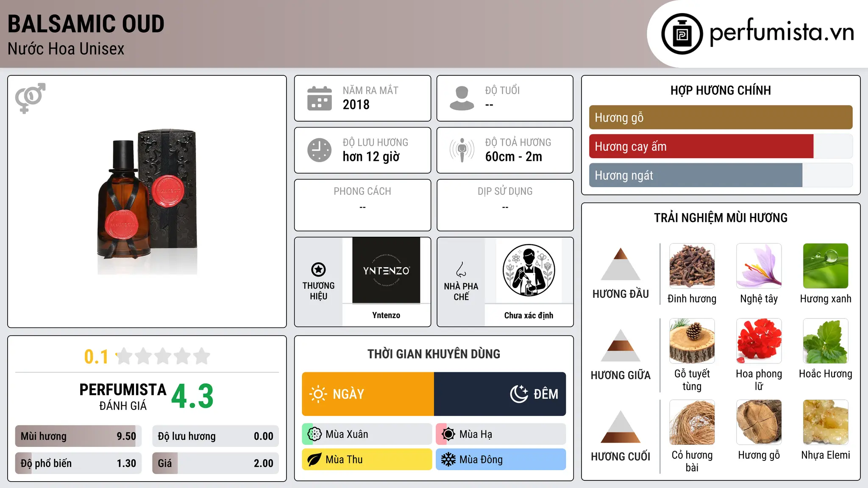Click the leaf icon for Mùa Thu
This screenshot has width=868, height=488.
(x=314, y=460)
